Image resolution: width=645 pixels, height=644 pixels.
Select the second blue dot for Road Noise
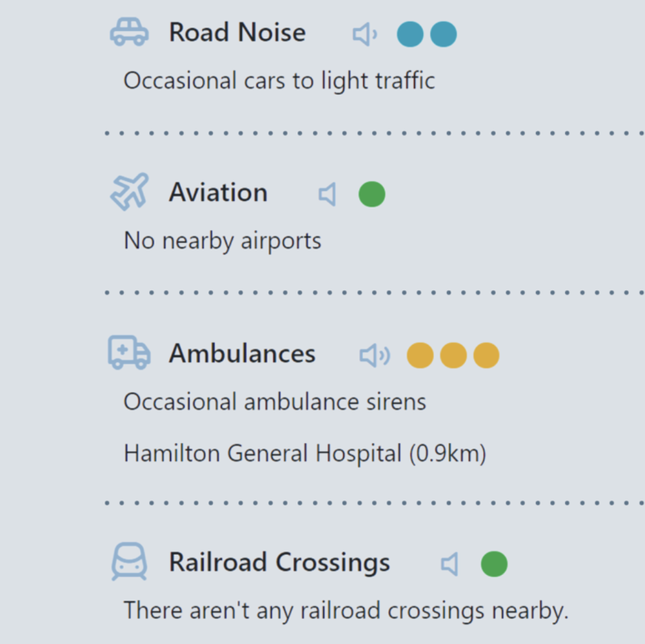[444, 34]
